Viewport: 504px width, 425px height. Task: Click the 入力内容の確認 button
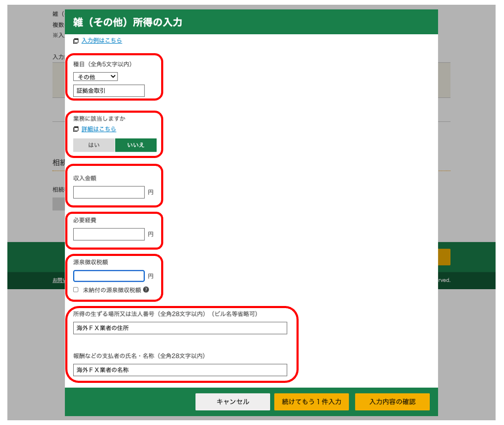tap(392, 402)
